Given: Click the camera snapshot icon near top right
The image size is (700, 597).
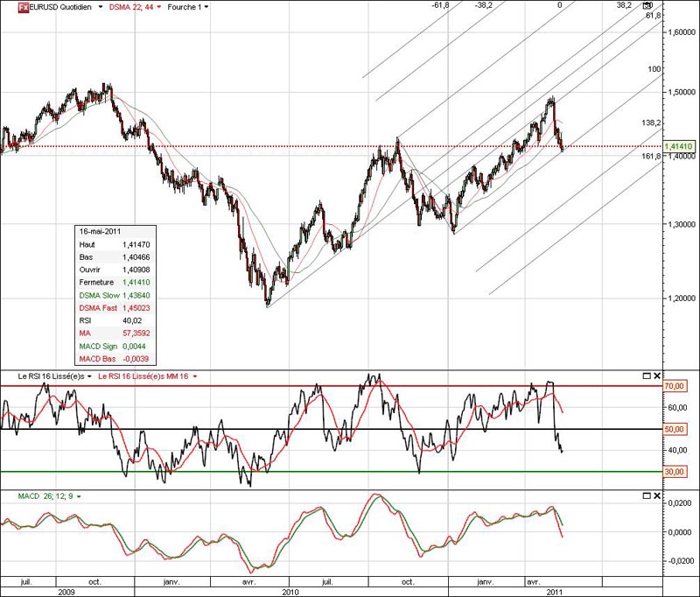Looking at the screenshot, I should [646, 5].
